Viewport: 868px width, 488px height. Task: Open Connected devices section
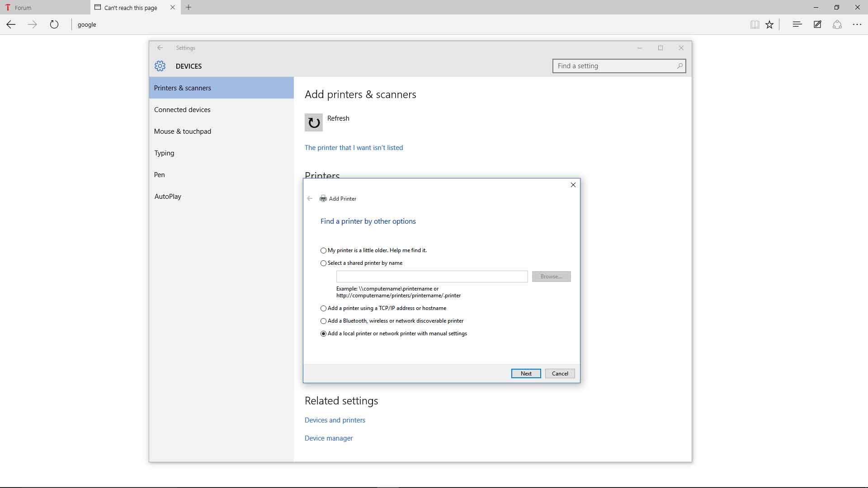(x=182, y=110)
